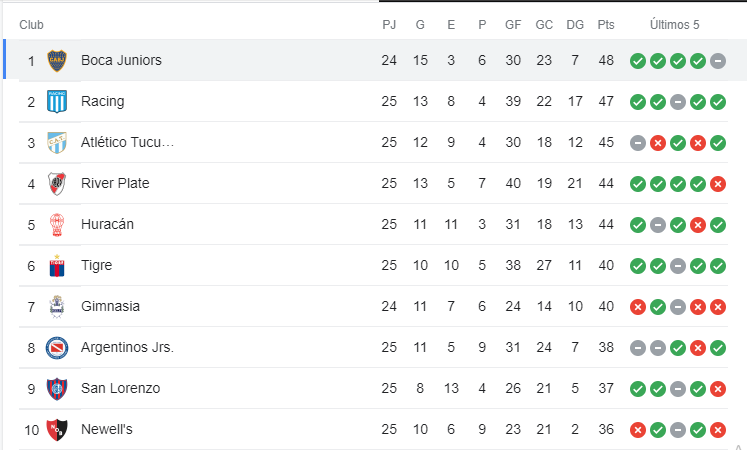Screen dimensions: 747x450
Task: Click the Gimnasia club crest
Action: click(x=57, y=306)
